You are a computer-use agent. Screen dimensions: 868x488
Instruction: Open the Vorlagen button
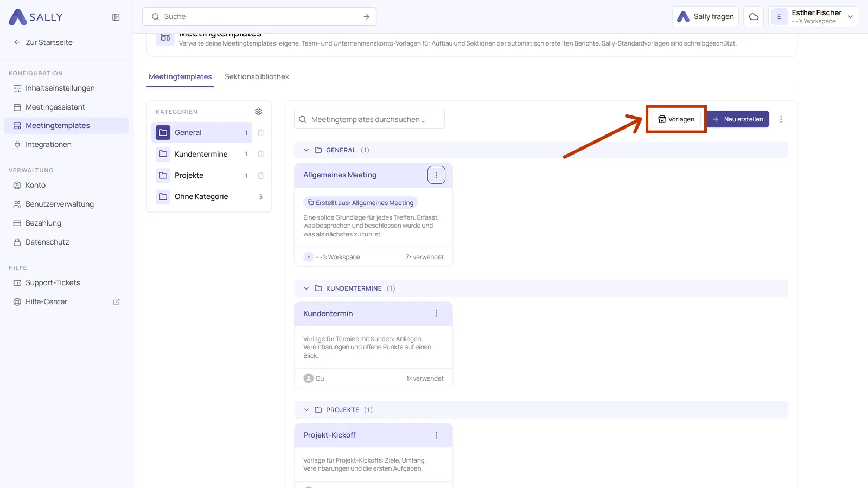click(x=676, y=119)
